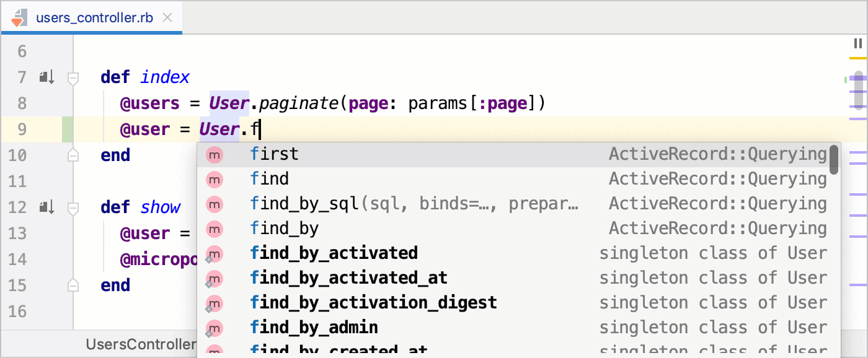Click the pink 'm' icon next to 'find_by_admin'
The image size is (868, 358).
coord(214,328)
